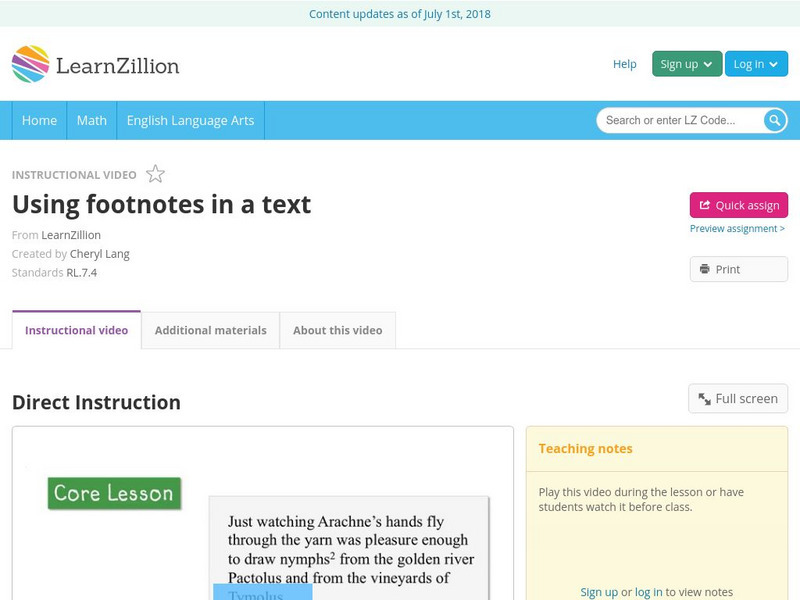This screenshot has height=600, width=800.
Task: Navigate to the Math menu
Action: tap(91, 120)
